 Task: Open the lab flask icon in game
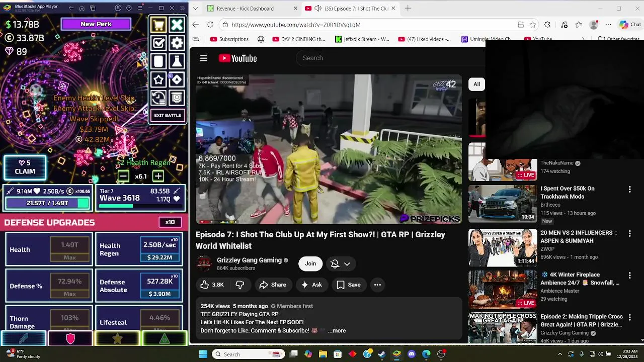177,61
